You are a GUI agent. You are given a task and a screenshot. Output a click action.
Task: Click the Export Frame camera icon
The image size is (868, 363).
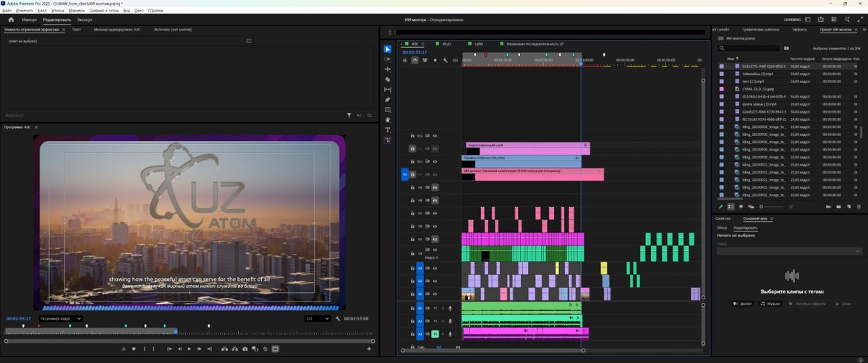pos(244,349)
